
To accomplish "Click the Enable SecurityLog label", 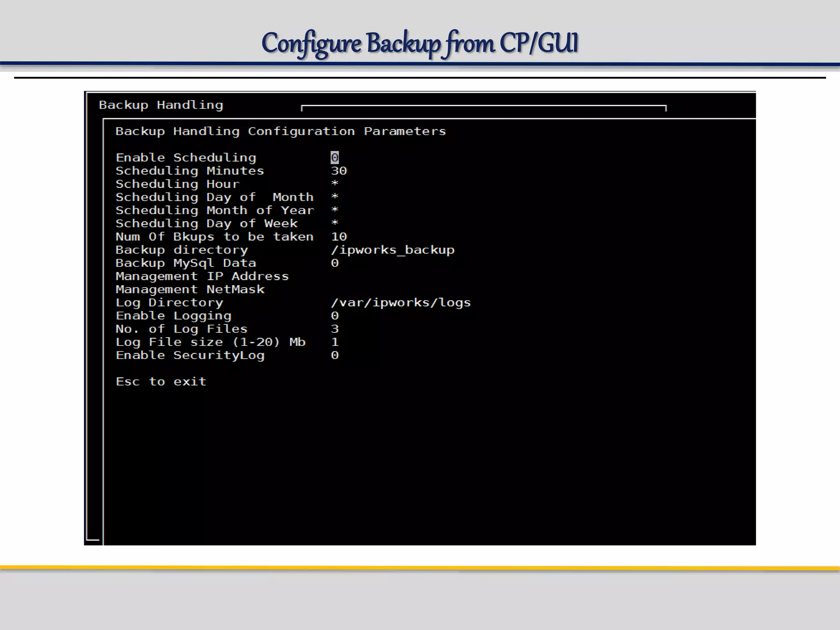I will [x=190, y=356].
